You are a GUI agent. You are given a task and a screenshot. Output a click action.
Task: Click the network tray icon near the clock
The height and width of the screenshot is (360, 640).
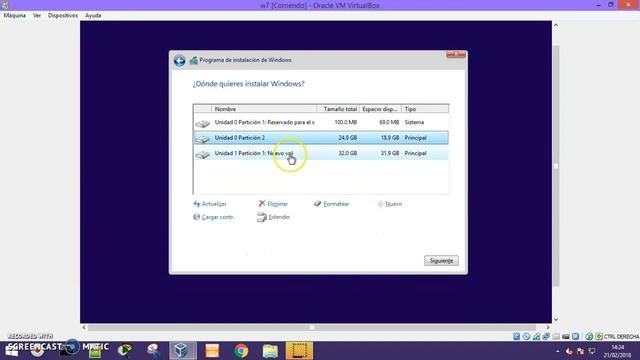(592, 351)
